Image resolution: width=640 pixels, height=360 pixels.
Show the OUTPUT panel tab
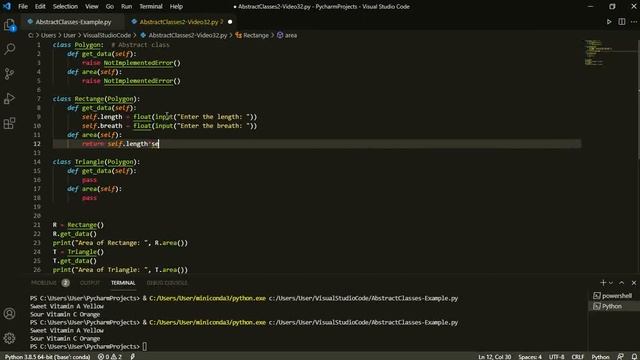tap(90, 282)
